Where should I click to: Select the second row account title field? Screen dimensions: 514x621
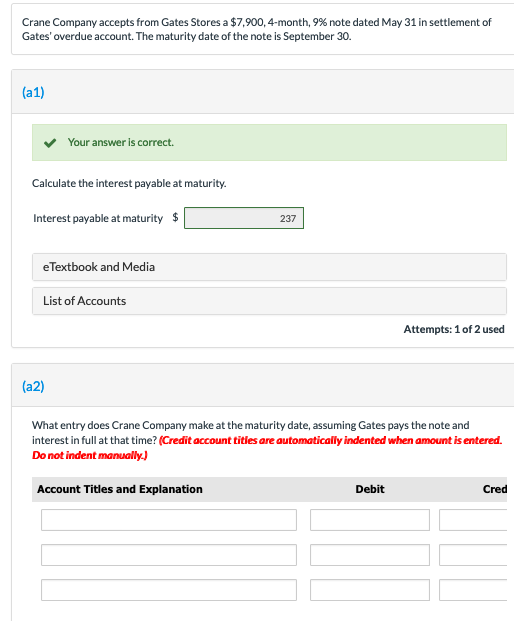(x=169, y=555)
